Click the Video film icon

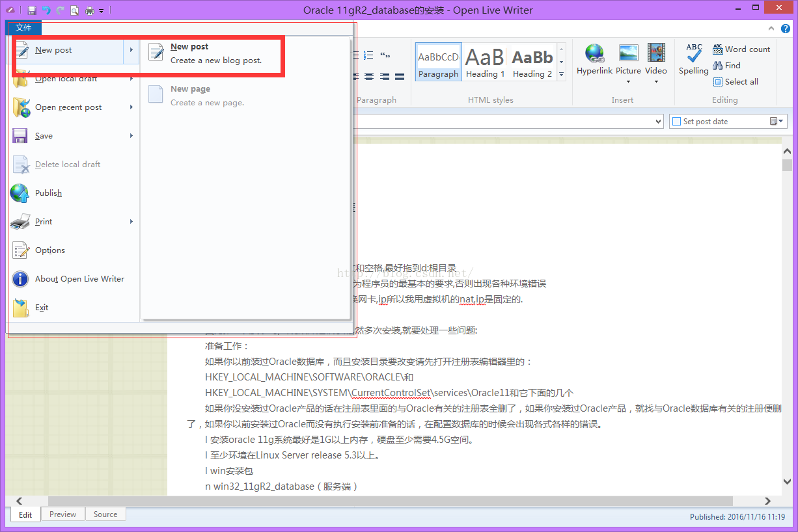[x=656, y=53]
